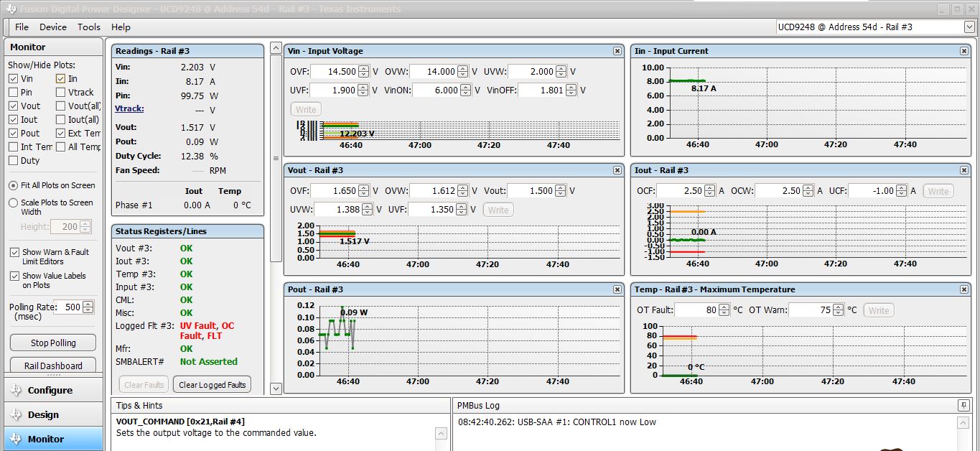The width and height of the screenshot is (980, 451).
Task: Close the Temp - Rail #3 plot panel
Action: [x=964, y=289]
